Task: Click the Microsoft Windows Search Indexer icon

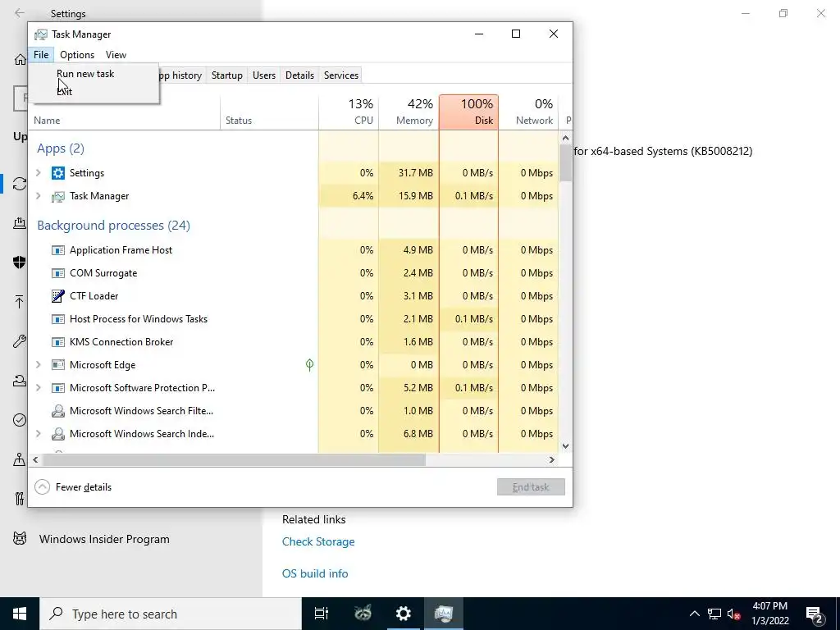Action: (58, 434)
